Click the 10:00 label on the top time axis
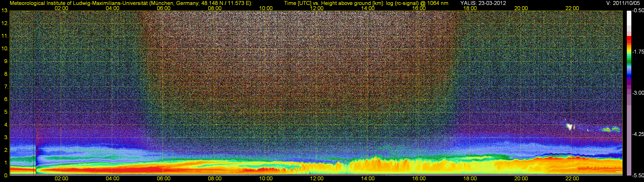 pyautogui.click(x=266, y=8)
